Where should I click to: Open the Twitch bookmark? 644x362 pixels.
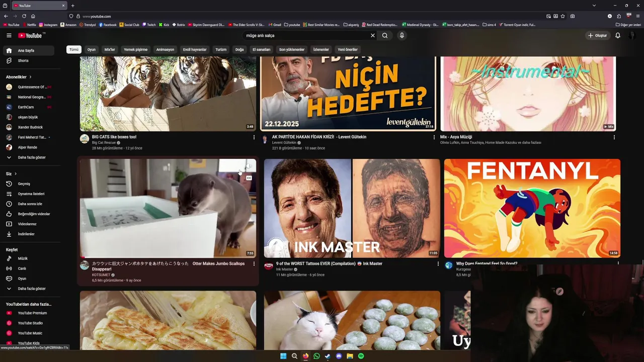tap(149, 25)
